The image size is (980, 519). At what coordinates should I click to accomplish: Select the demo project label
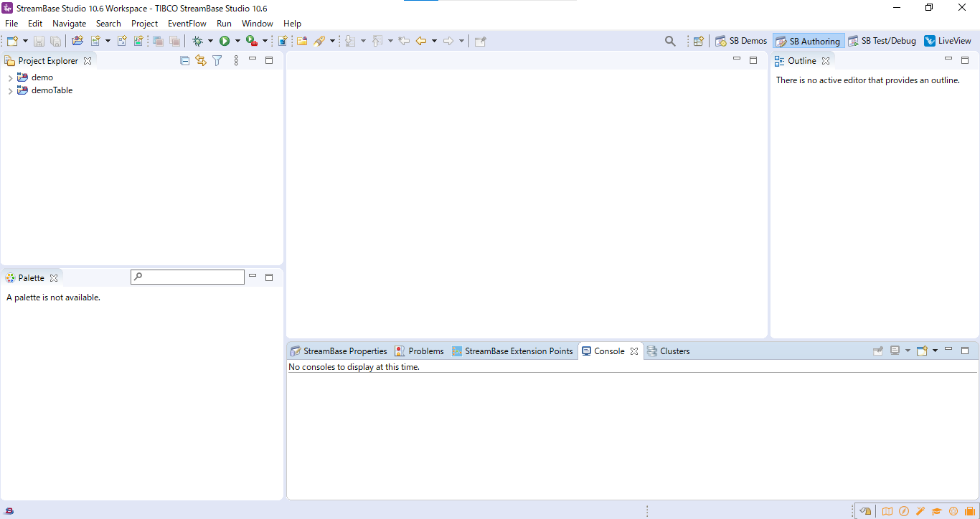click(42, 77)
